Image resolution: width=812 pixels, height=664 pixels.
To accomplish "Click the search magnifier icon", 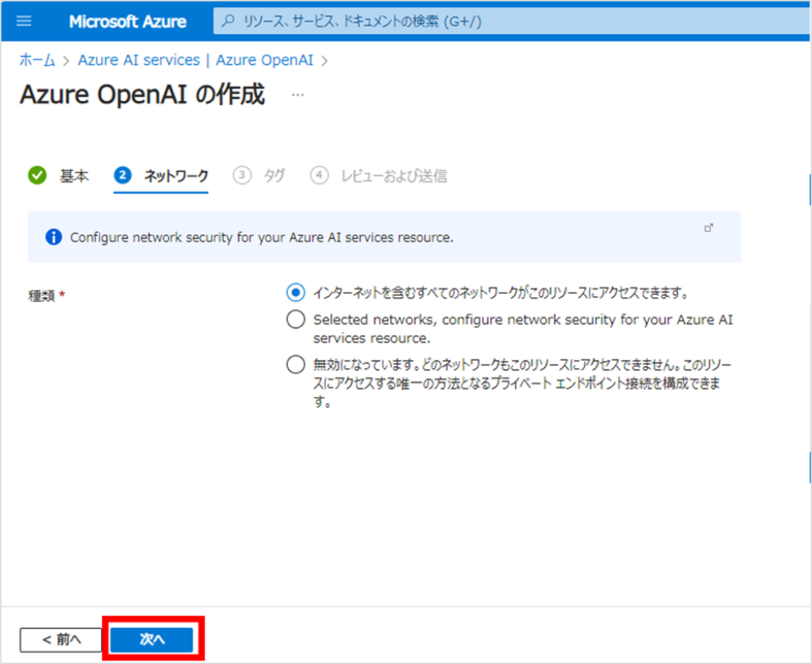I will pyautogui.click(x=229, y=22).
